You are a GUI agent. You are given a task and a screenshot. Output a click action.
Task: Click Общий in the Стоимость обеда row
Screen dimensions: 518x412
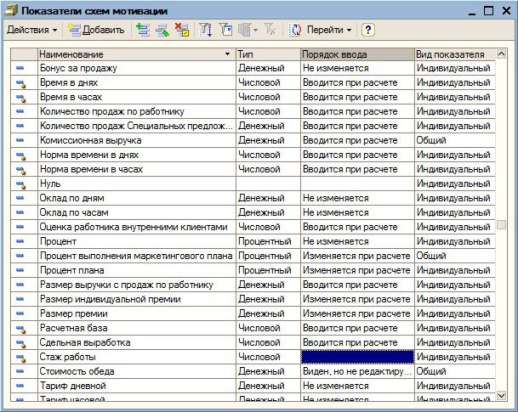(x=431, y=371)
